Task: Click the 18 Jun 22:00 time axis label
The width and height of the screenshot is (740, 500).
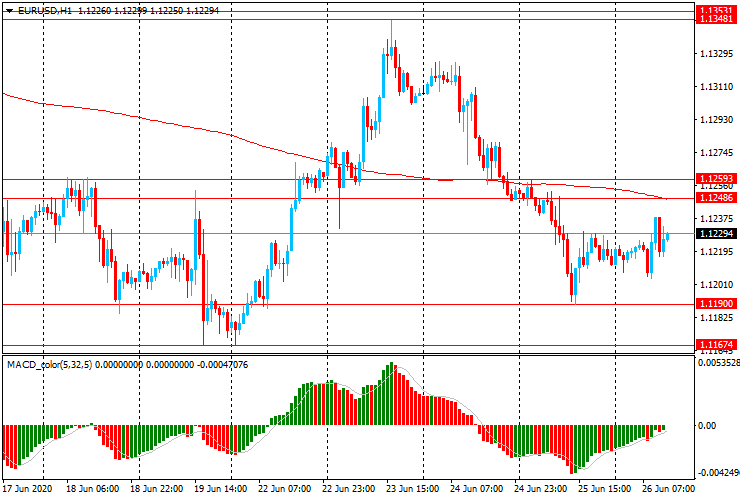Action: (x=157, y=488)
